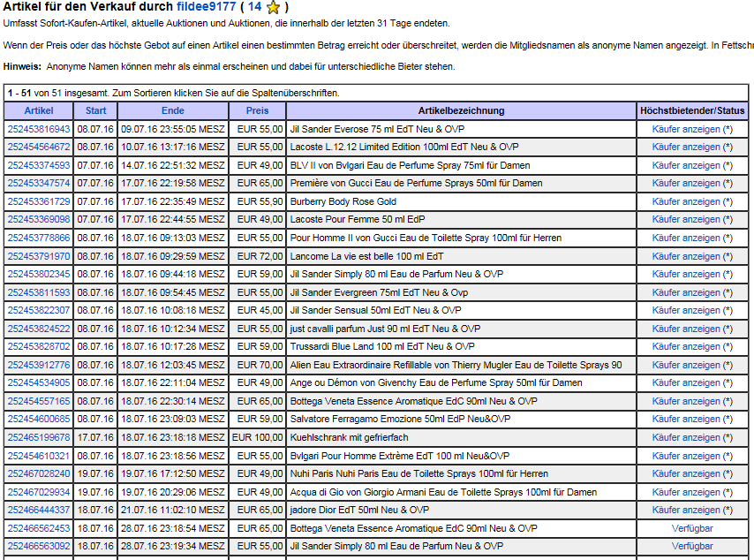Viewport: 754px width, 560px height.
Task: Show buyer for Nuhi Paris
Action: click(x=686, y=474)
